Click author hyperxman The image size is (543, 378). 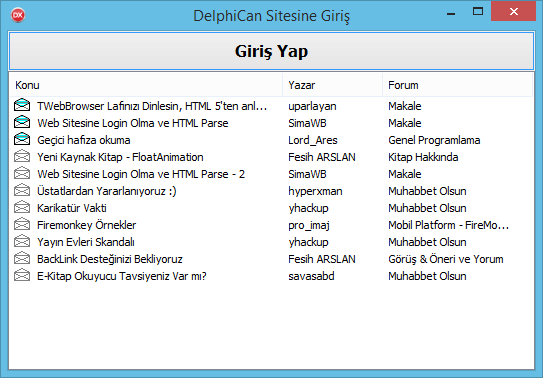point(315,191)
